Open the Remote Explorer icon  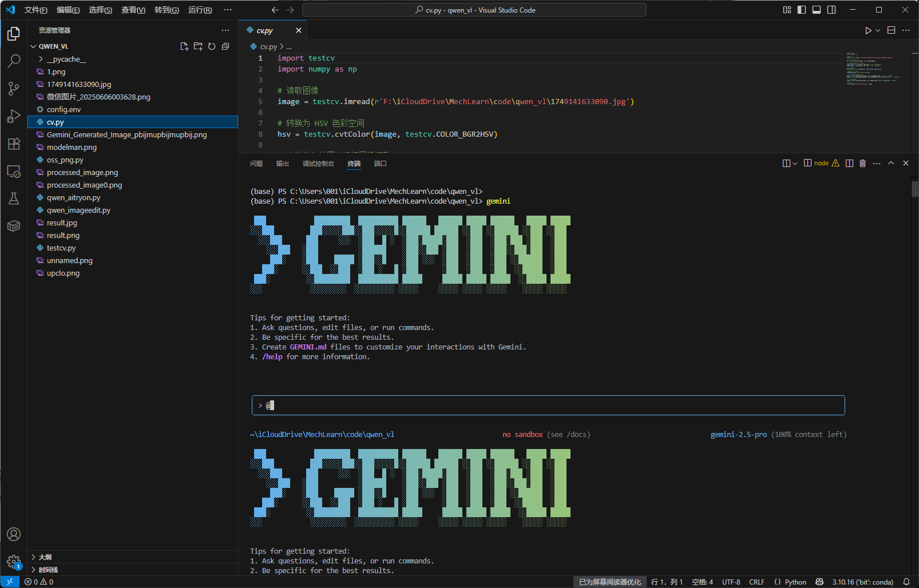pos(14,171)
